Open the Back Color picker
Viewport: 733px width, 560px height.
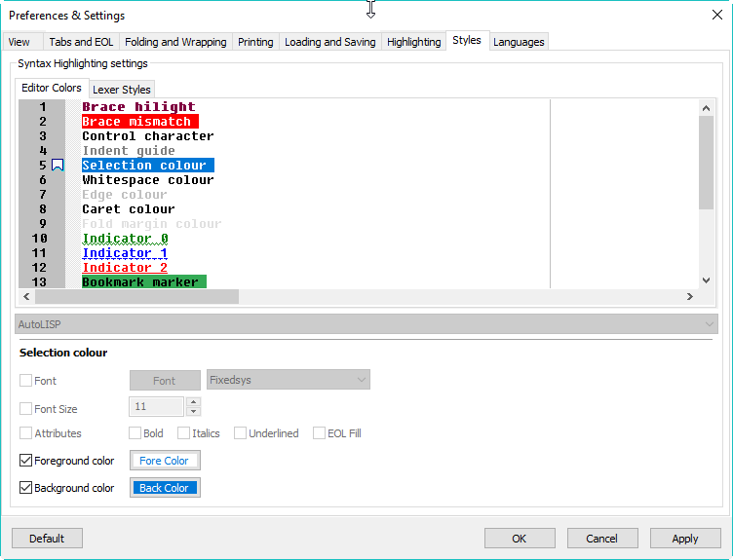coord(165,488)
